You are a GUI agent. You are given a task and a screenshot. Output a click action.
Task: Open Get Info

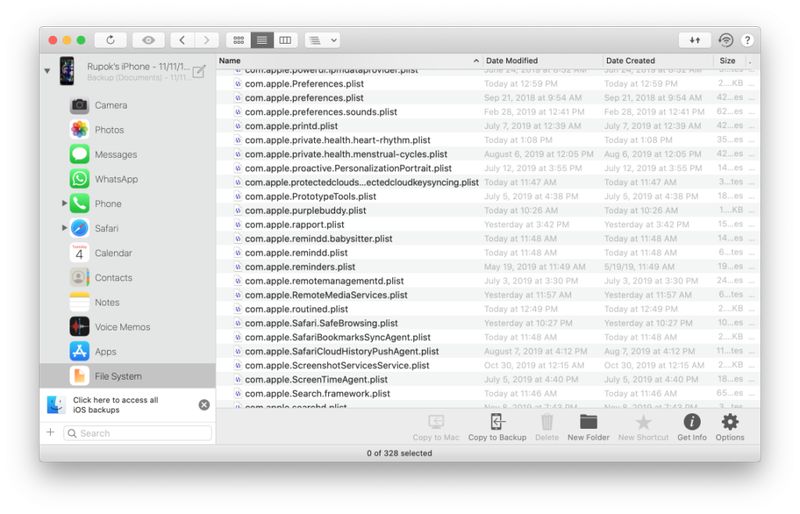coord(692,427)
